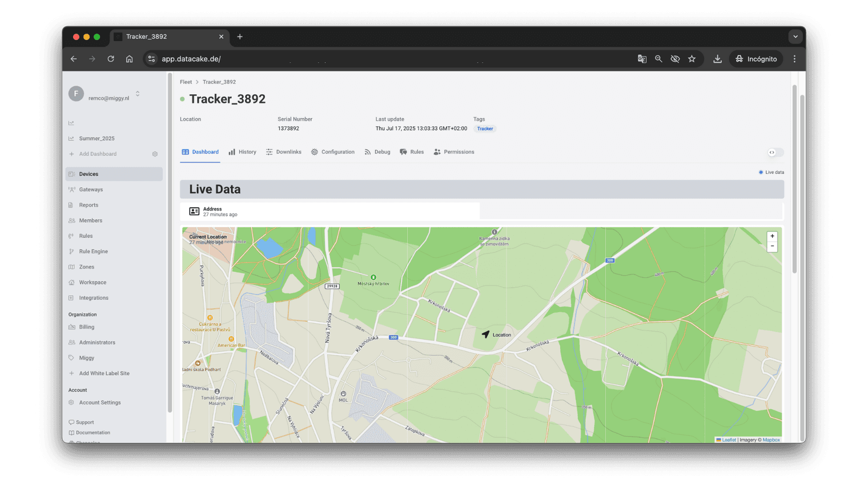Screen dimensions: 868x488
Task: Open the Permissions tab
Action: [453, 152]
